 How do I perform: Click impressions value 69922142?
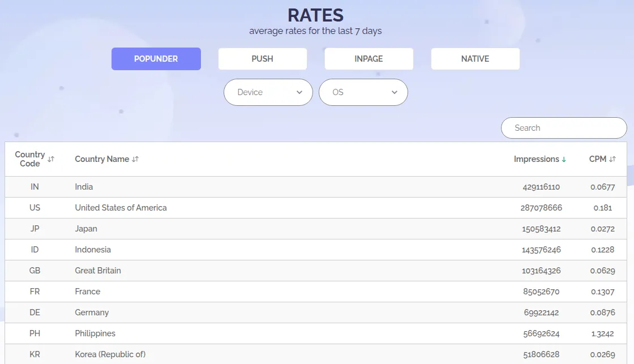541,312
